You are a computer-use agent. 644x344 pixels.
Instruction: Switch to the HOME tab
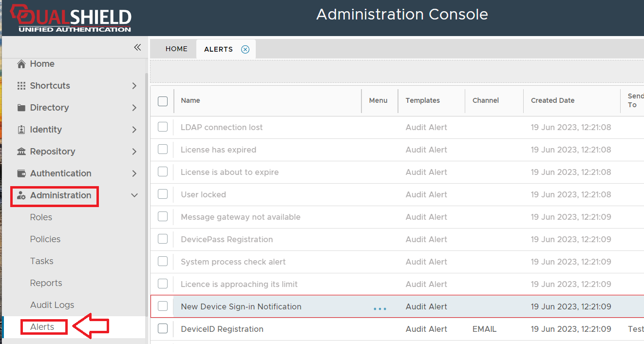click(176, 49)
